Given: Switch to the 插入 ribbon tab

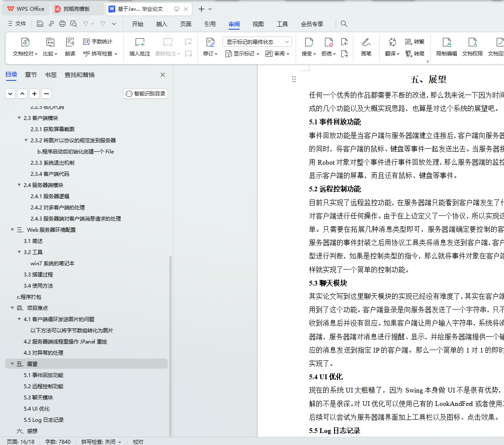Looking at the screenshot, I should [162, 24].
